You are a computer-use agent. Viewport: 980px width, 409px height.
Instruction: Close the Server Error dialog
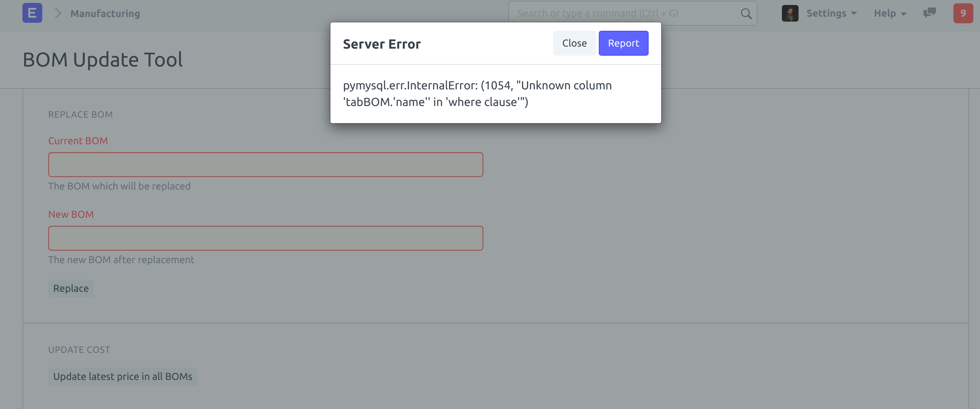coord(574,43)
